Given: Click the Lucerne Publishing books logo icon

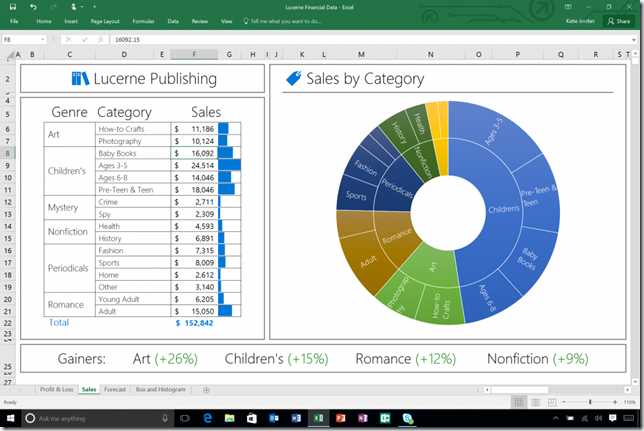Looking at the screenshot, I should (x=80, y=78).
